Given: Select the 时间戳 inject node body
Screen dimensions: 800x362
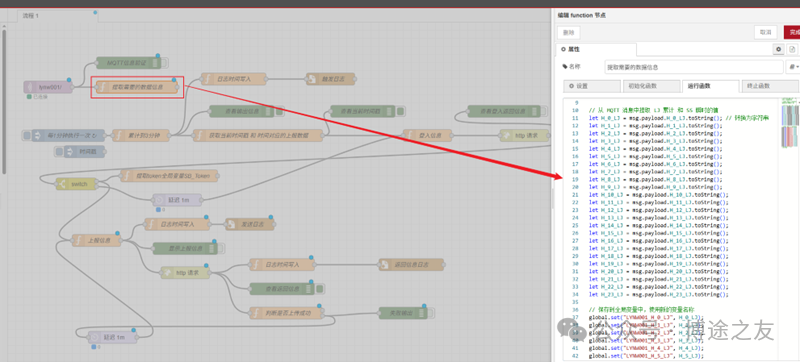Looking at the screenshot, I should [x=84, y=151].
